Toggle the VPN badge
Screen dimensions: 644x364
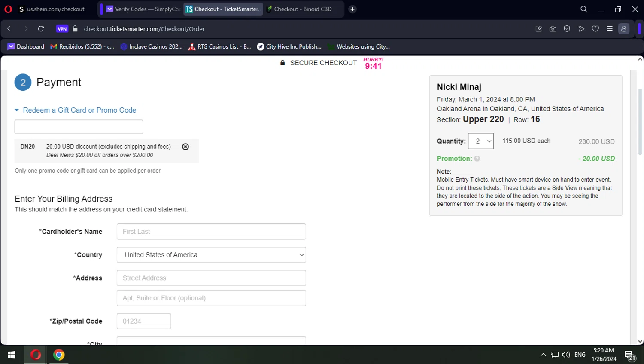click(62, 29)
